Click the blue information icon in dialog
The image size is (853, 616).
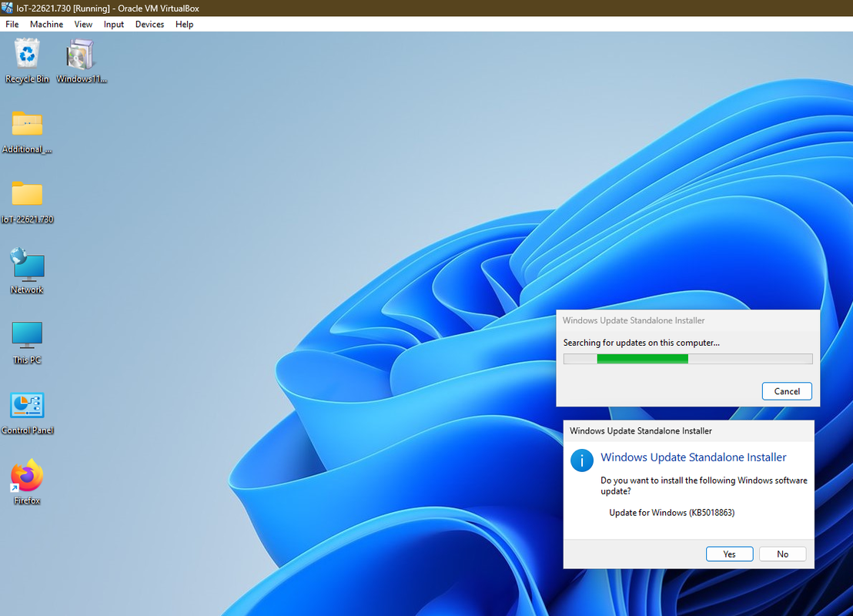click(x=581, y=460)
